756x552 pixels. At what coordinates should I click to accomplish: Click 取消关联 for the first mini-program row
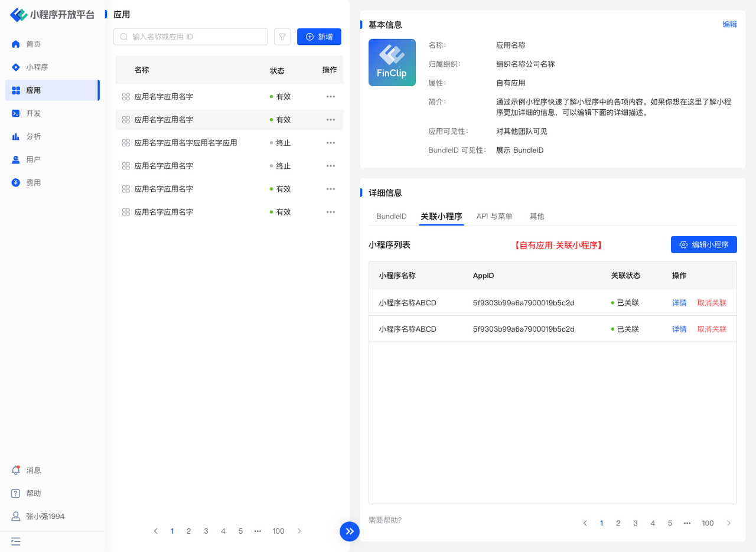pos(712,303)
